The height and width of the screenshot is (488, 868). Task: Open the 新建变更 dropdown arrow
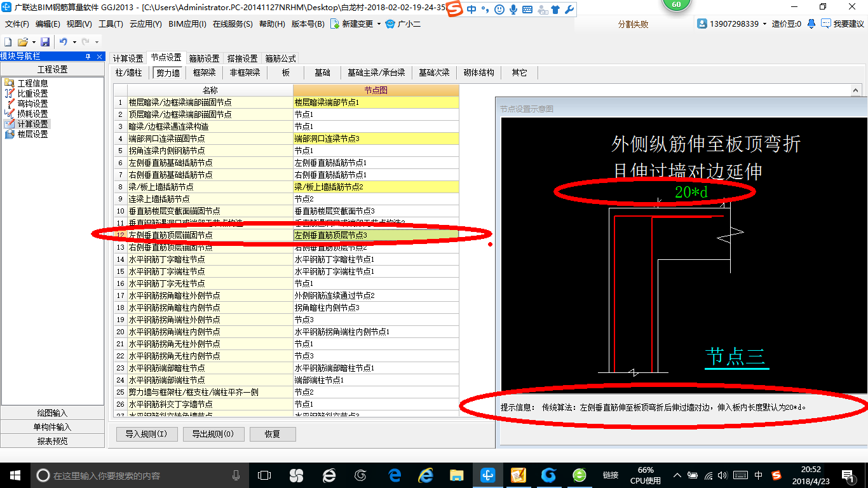pos(379,24)
